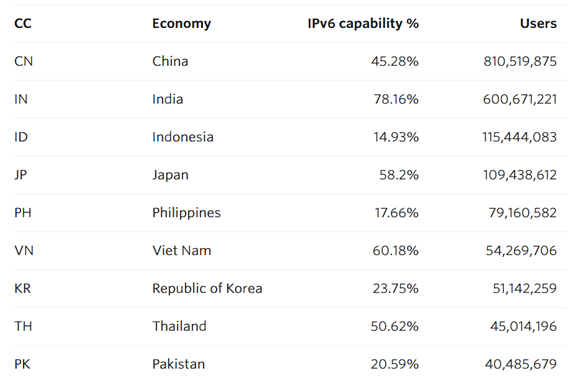Click the CN country code
The image size is (571, 386).
point(24,62)
